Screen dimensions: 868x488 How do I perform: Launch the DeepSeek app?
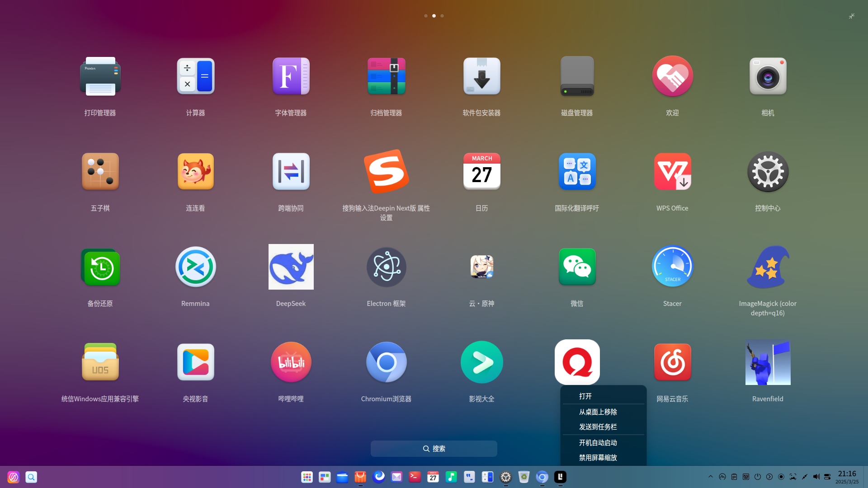(x=291, y=267)
